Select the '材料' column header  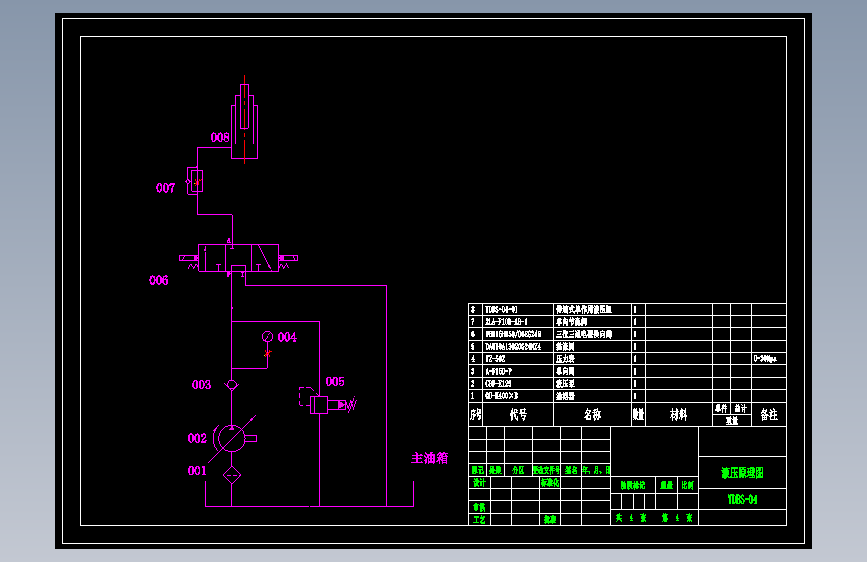(x=678, y=414)
